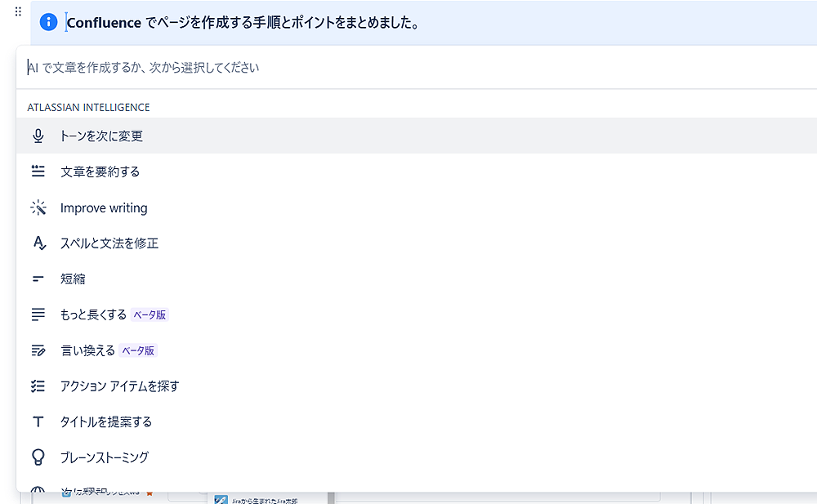Click the rephrase pencil-lines icon
Viewport: 817px width, 504px height.
click(x=38, y=350)
